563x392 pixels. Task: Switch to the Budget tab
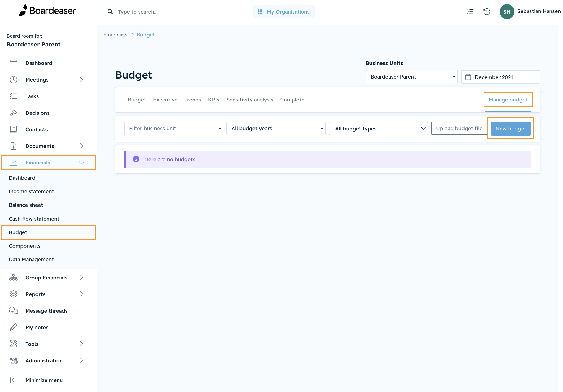coord(137,100)
